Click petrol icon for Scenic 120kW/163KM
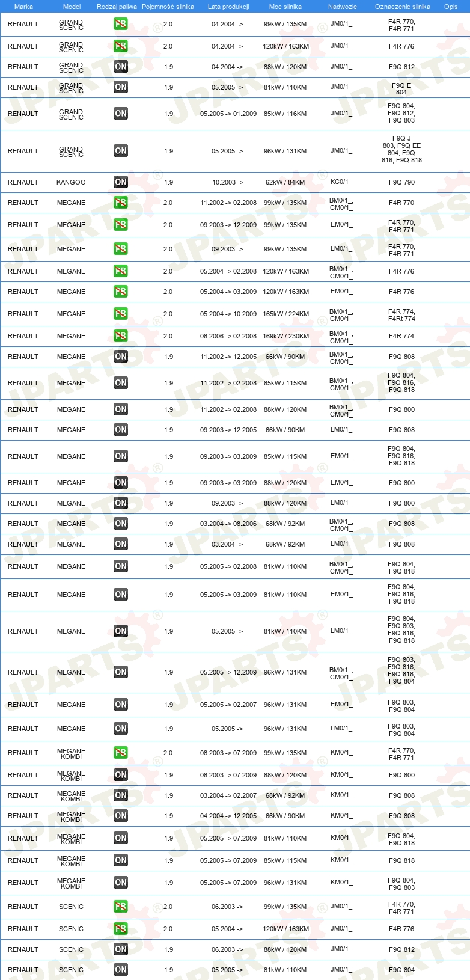This screenshot has height=980, width=470. click(x=121, y=929)
